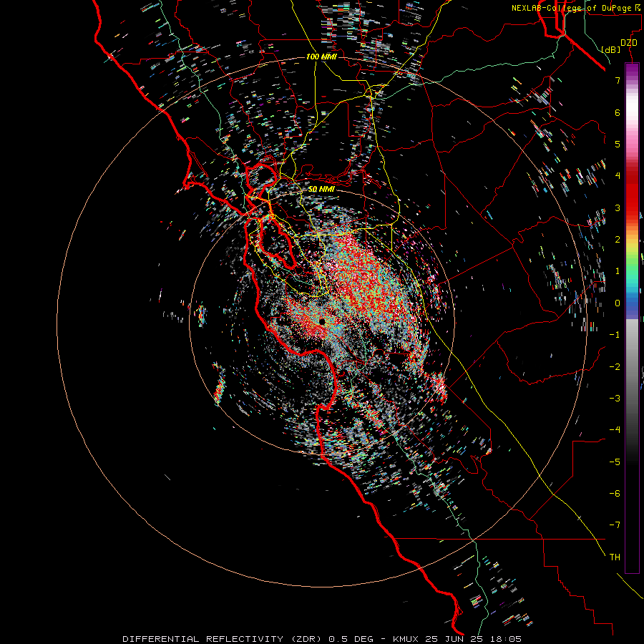Select the -1 value on the dB scale

point(615,335)
